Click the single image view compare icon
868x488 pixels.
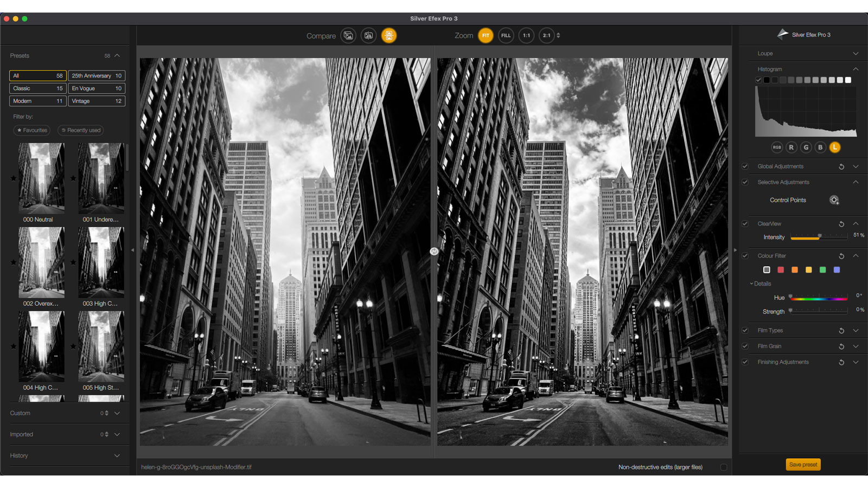coord(348,36)
